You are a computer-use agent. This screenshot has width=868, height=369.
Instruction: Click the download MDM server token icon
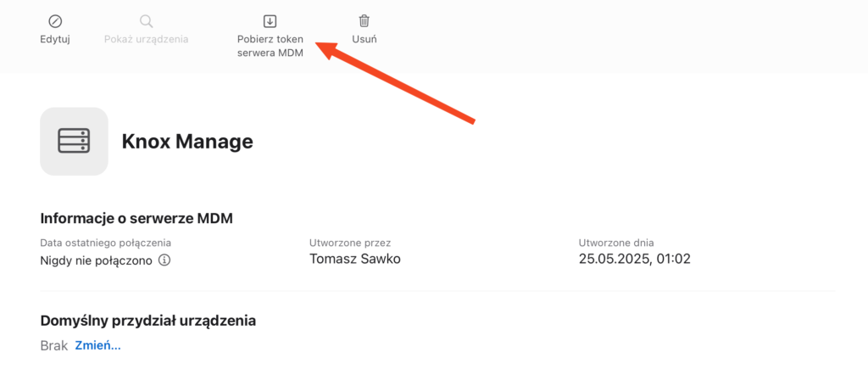click(x=270, y=21)
